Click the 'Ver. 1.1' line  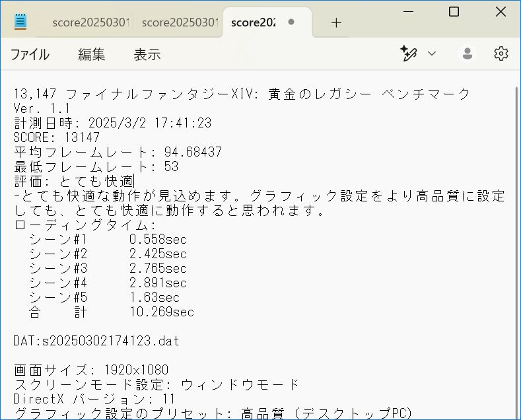click(x=42, y=108)
